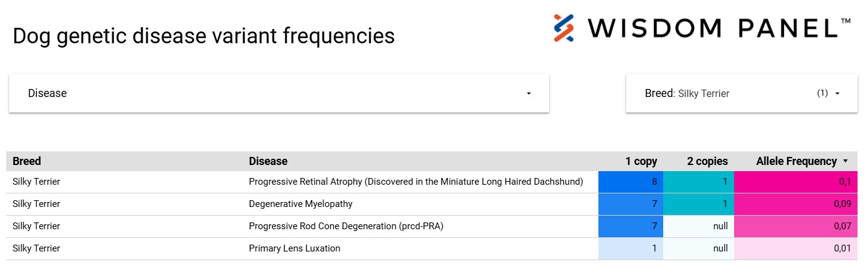Screen dimensions: 868x270
Task: Click the dashboard title heading
Action: (x=204, y=36)
